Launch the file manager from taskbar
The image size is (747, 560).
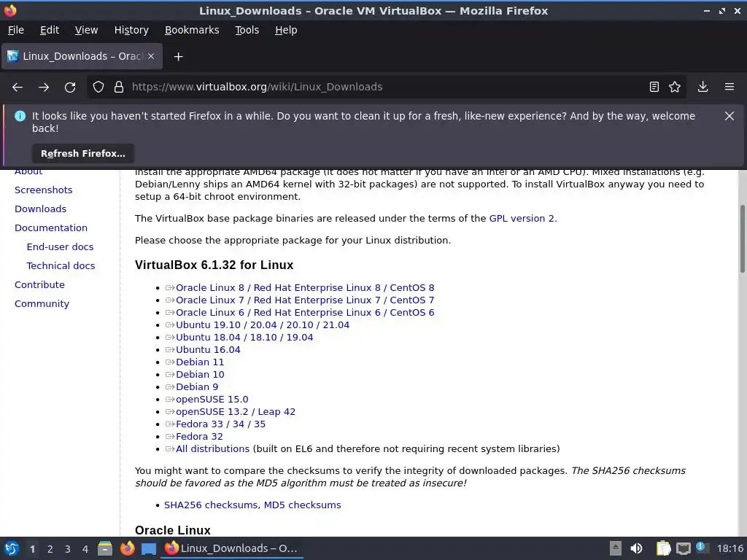[x=105, y=548]
